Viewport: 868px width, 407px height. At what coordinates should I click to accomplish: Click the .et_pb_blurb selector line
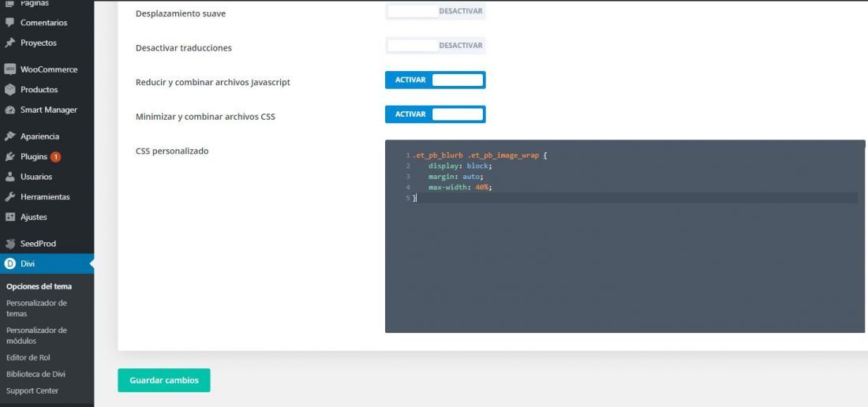tap(480, 155)
